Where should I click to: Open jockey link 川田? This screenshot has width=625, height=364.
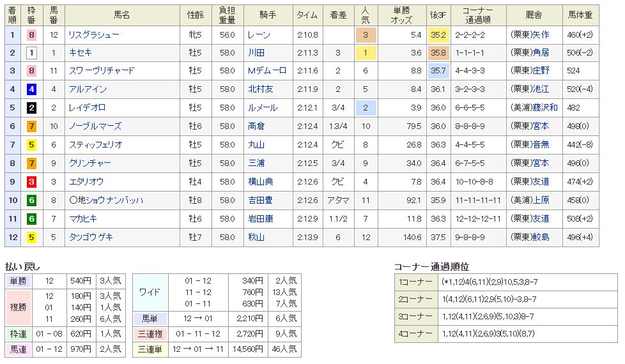256,52
